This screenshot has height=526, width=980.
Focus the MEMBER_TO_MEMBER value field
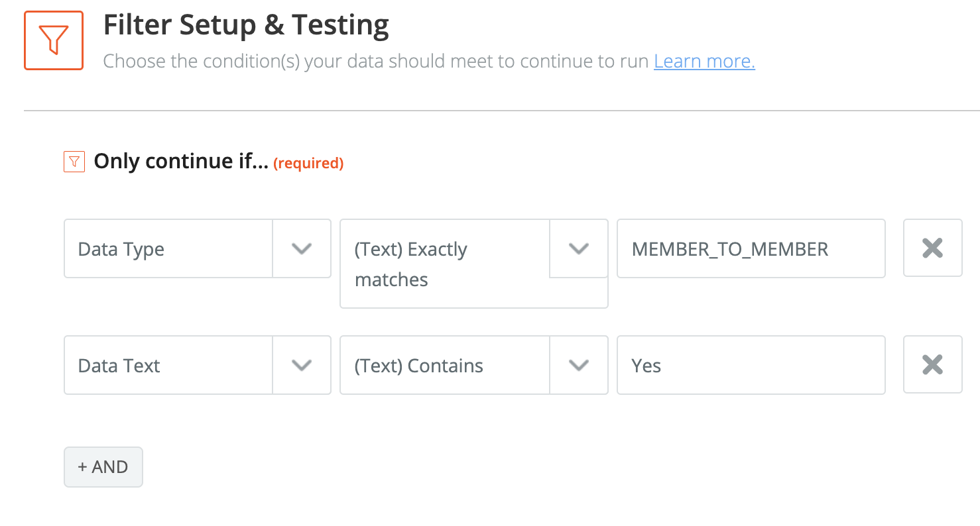click(751, 248)
